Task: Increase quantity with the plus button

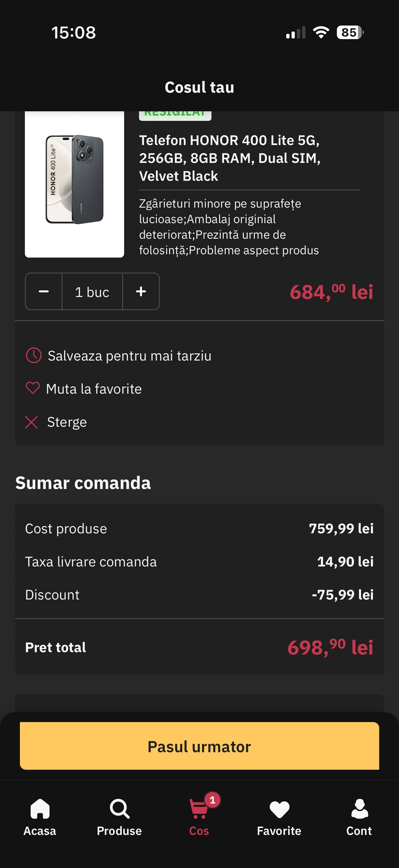Action: click(141, 292)
